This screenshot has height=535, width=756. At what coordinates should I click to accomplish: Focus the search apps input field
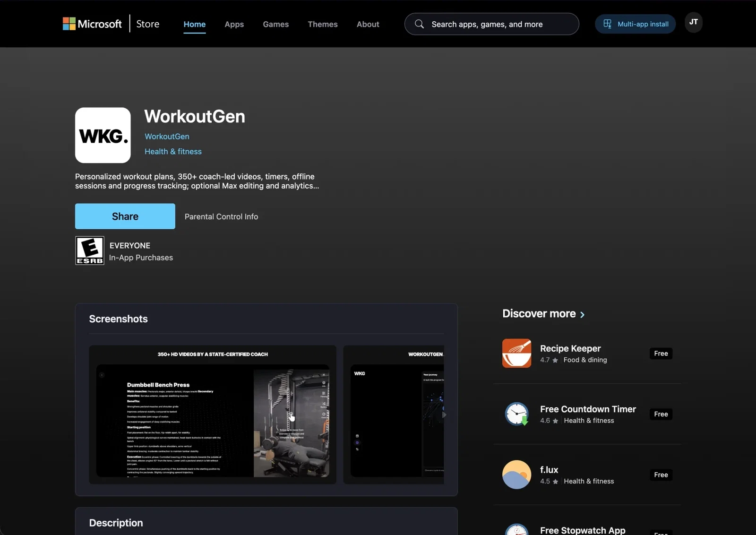pos(491,24)
